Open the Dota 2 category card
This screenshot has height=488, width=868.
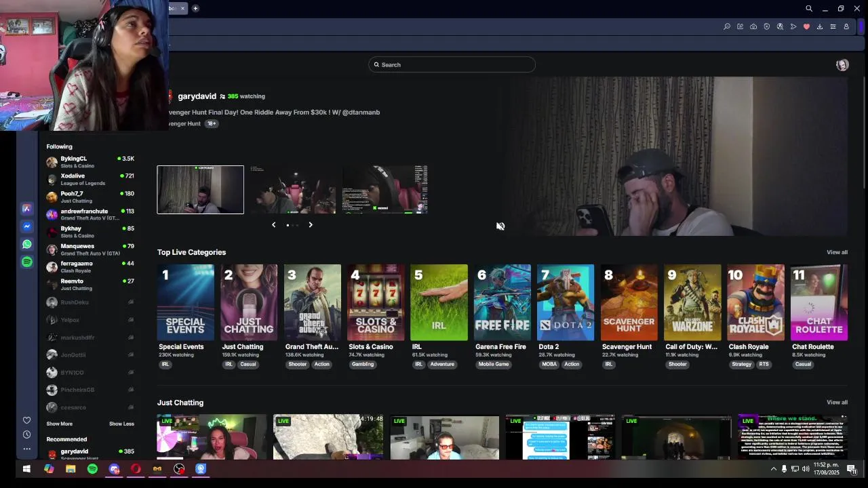pos(566,302)
